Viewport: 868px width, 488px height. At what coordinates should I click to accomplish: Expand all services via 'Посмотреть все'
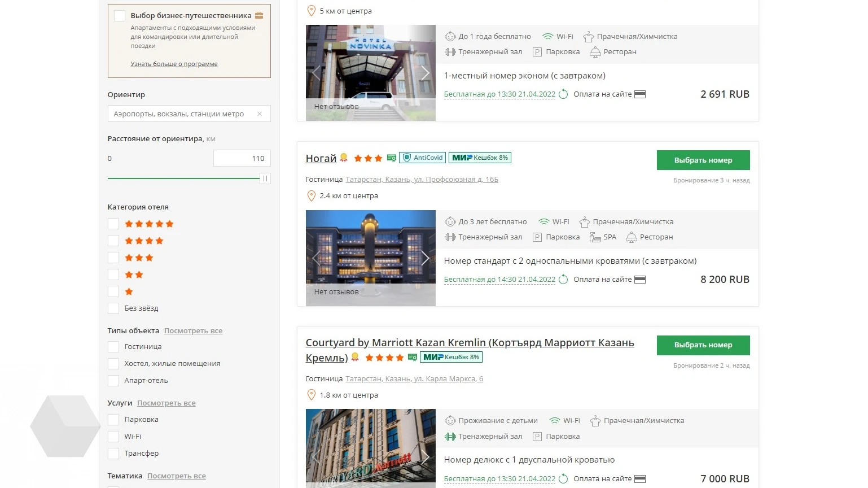166,403
